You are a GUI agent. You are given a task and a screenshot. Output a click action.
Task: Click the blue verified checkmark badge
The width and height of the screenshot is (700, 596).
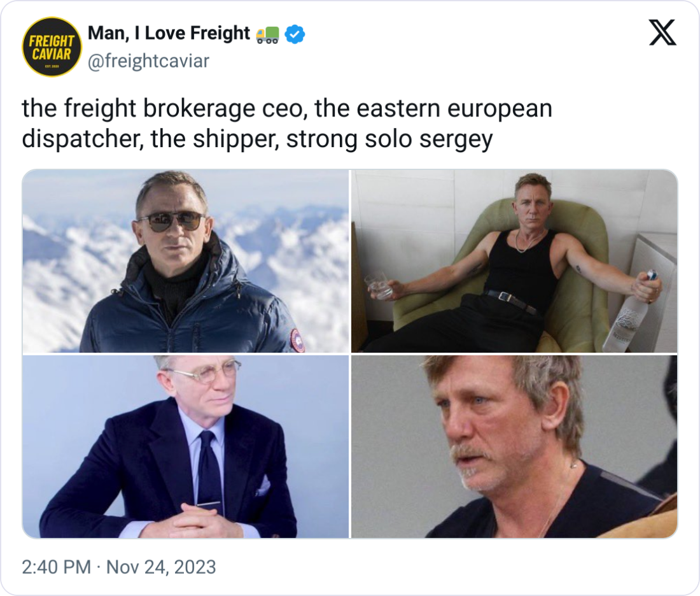pos(295,34)
